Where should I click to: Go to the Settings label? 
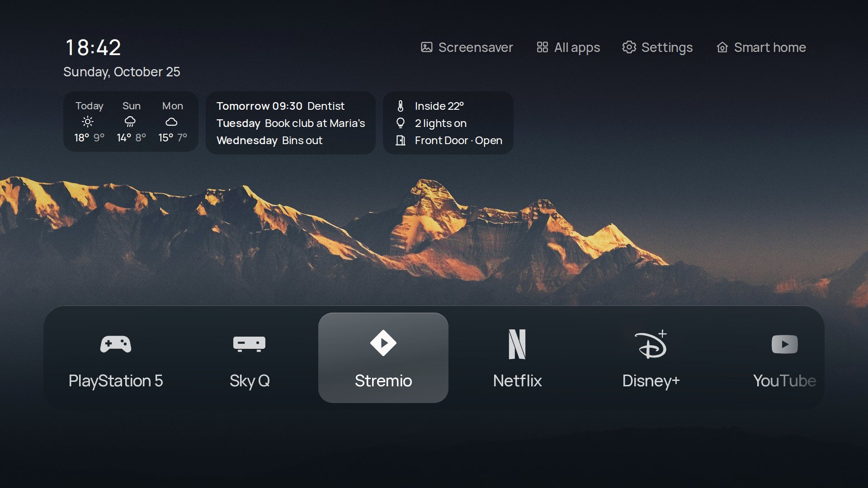point(667,47)
